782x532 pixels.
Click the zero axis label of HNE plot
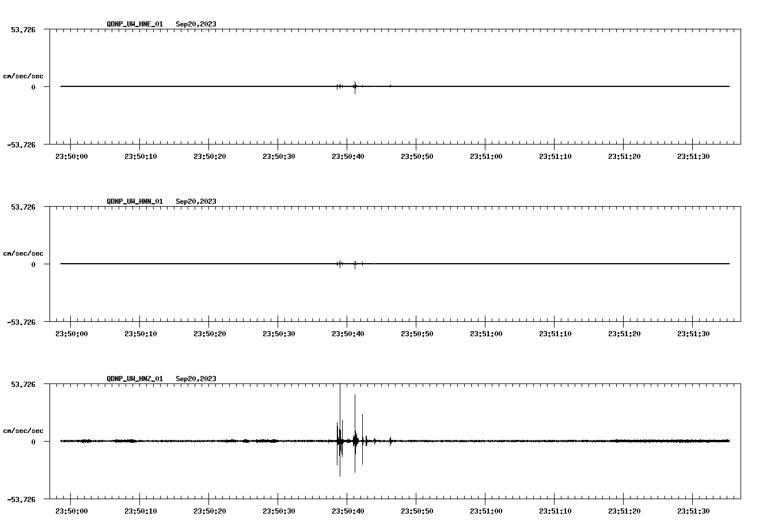[x=33, y=87]
